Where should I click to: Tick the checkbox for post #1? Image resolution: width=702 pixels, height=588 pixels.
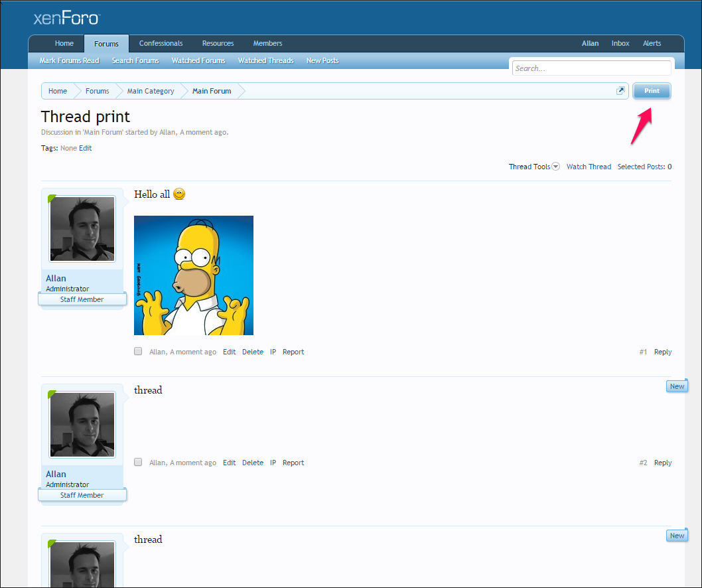[138, 351]
